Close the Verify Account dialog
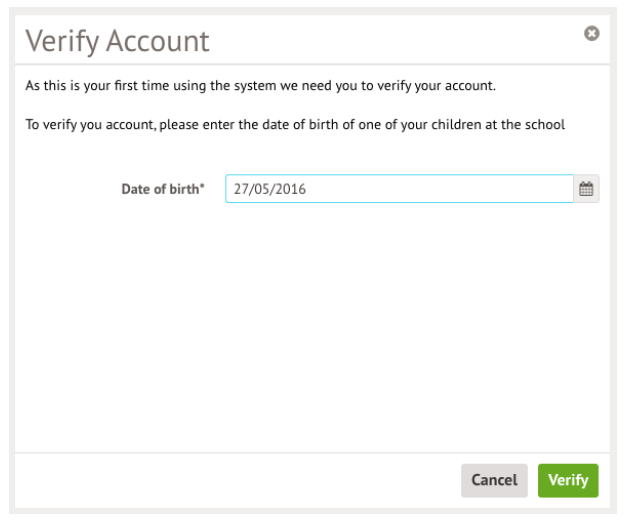The image size is (627, 522). click(x=591, y=34)
